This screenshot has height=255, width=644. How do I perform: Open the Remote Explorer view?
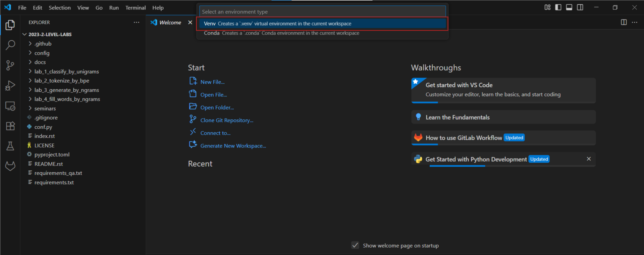coord(10,106)
